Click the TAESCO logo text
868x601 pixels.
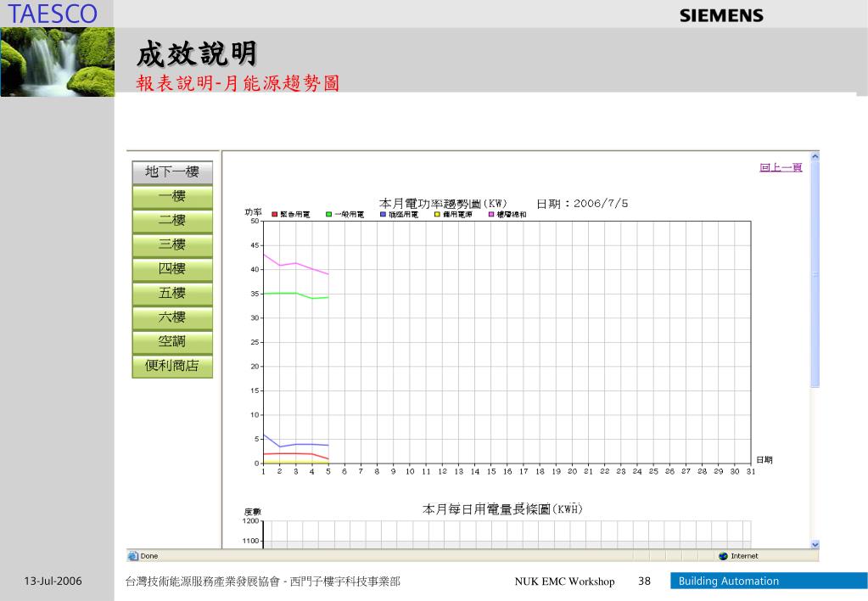point(52,14)
